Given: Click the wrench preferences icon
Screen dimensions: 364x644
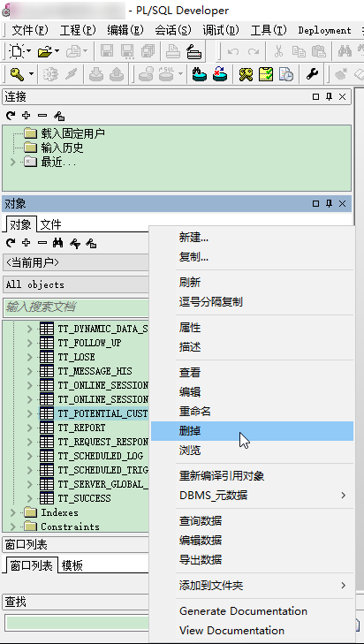Looking at the screenshot, I should [312, 74].
